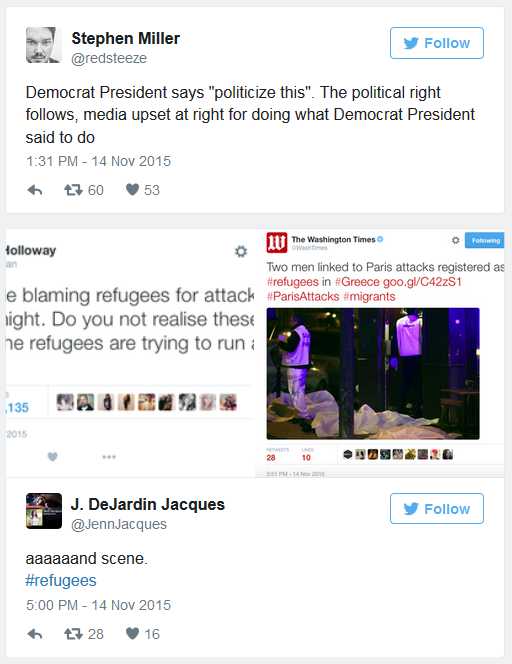Follow Stephen Miller
The height and width of the screenshot is (664, 512).
(x=437, y=43)
